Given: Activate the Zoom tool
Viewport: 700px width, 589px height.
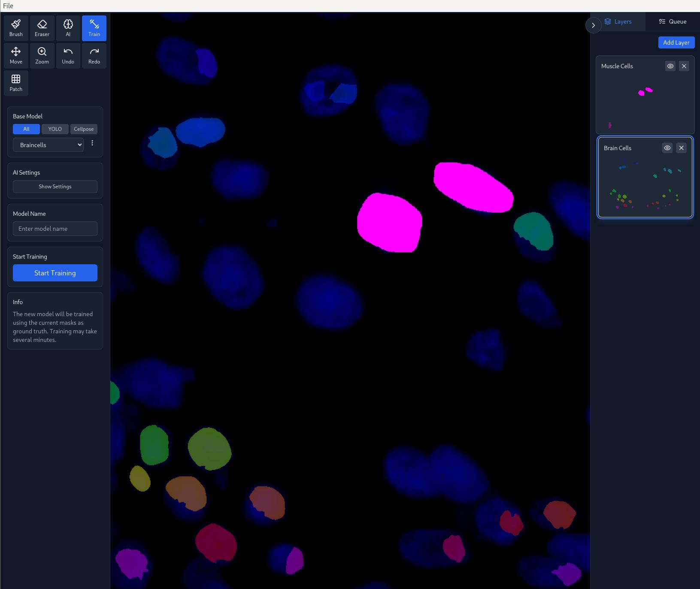Looking at the screenshot, I should coord(42,55).
